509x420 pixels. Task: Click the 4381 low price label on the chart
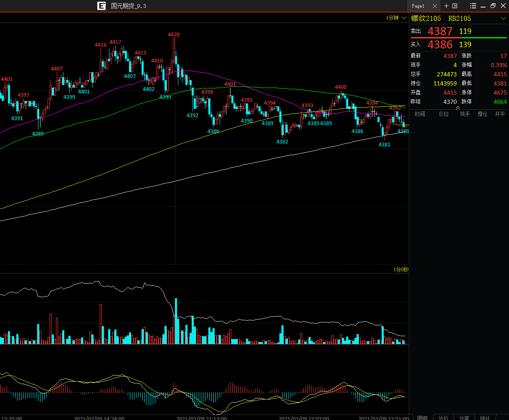(385, 144)
